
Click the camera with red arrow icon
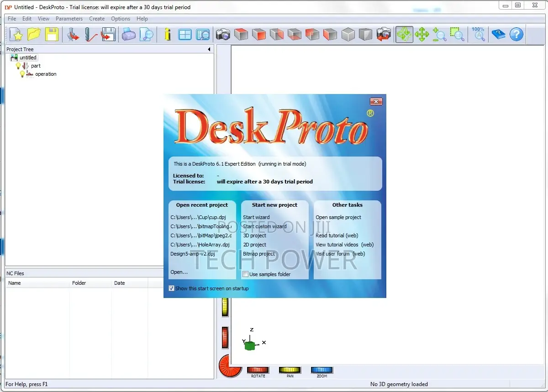tap(384, 34)
